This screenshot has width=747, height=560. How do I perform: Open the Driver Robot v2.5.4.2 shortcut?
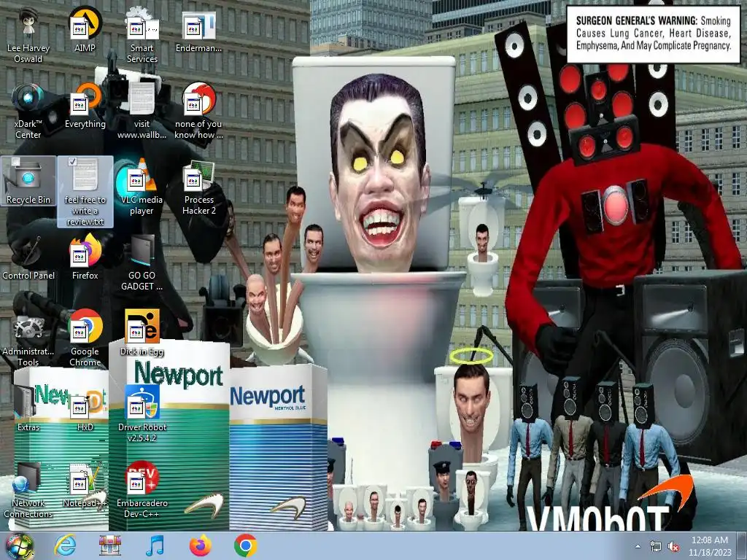(142, 415)
